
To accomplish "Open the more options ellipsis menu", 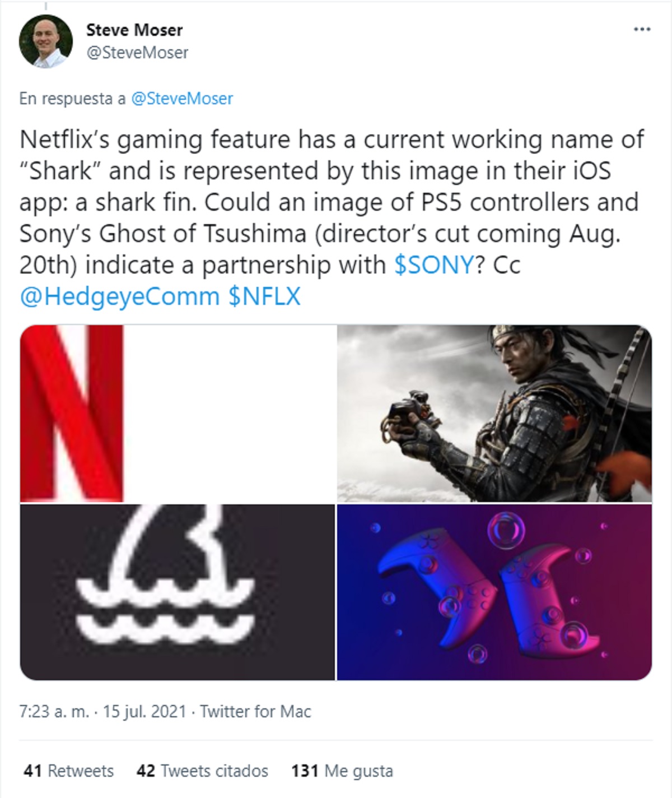I will [642, 29].
